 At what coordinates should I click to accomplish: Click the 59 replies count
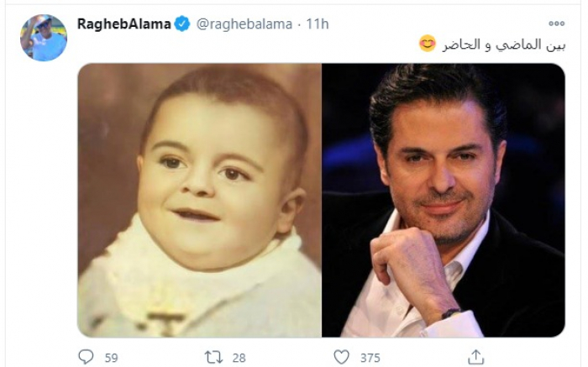pyautogui.click(x=111, y=358)
